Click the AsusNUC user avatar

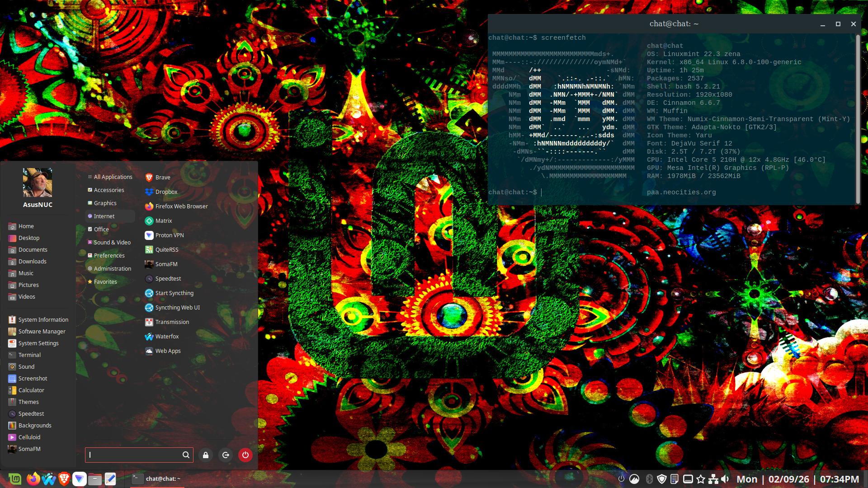click(x=38, y=183)
